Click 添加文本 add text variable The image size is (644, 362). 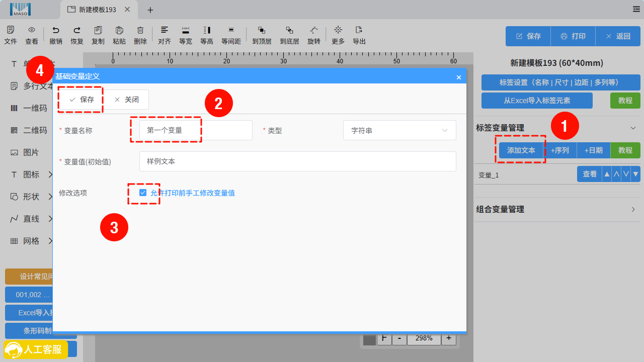pos(521,150)
